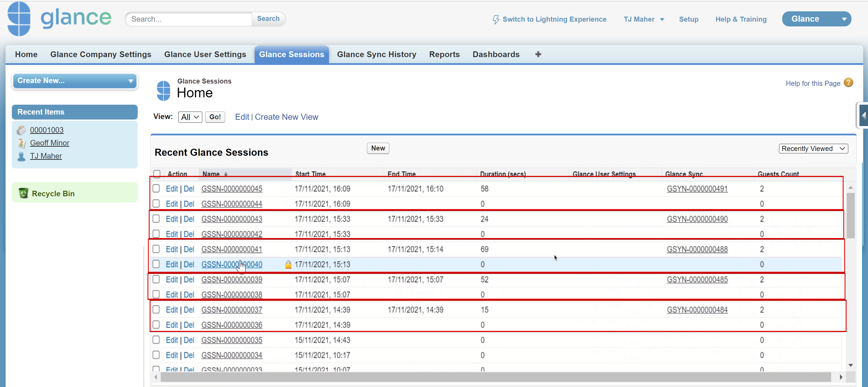Open the GSYN-0000000491 sync link
This screenshot has width=868, height=387.
pyautogui.click(x=697, y=189)
